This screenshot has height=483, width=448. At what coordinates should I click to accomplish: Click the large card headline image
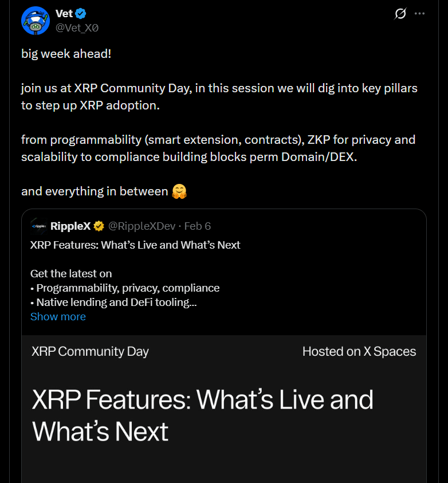coord(202,415)
